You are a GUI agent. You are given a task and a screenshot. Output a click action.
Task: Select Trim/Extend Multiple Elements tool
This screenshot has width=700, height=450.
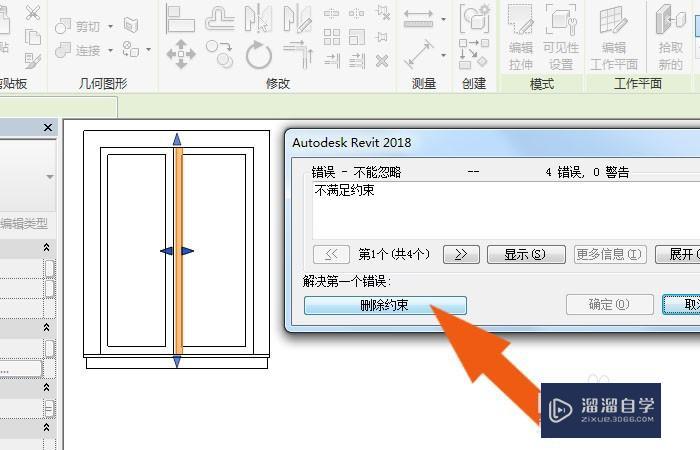click(x=357, y=60)
